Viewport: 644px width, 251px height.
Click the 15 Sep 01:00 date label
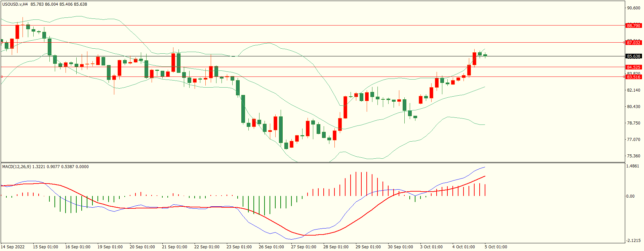(x=45, y=247)
